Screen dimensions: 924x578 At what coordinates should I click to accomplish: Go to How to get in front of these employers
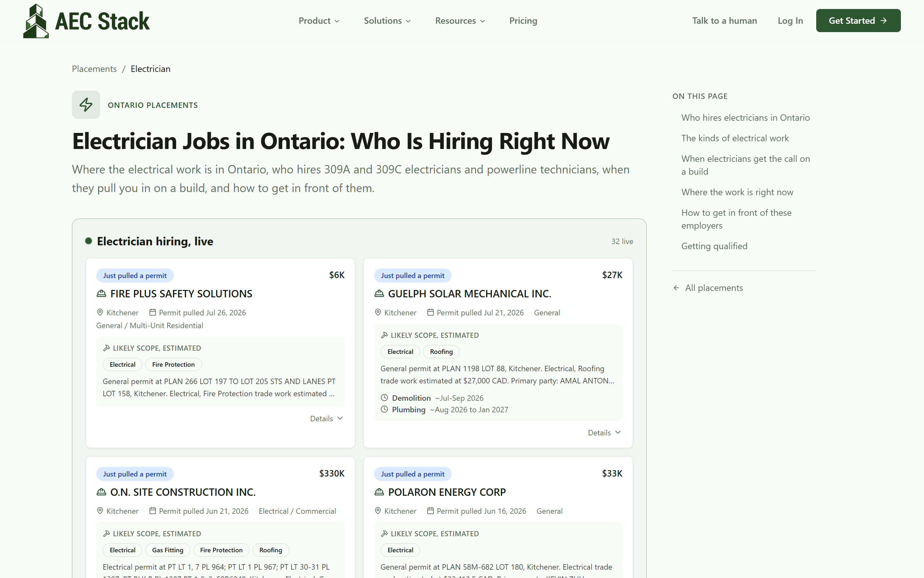(736, 219)
